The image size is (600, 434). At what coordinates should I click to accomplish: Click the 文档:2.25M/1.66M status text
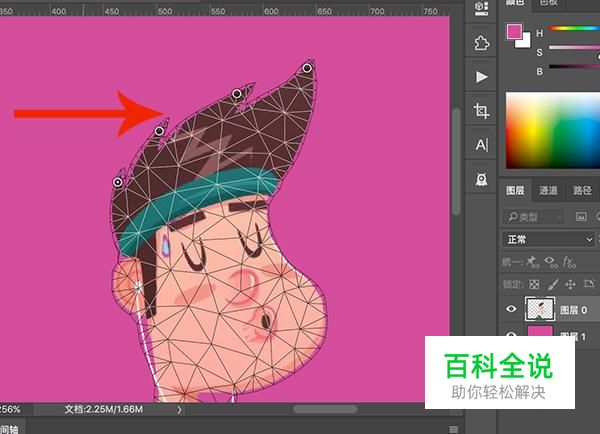104,409
